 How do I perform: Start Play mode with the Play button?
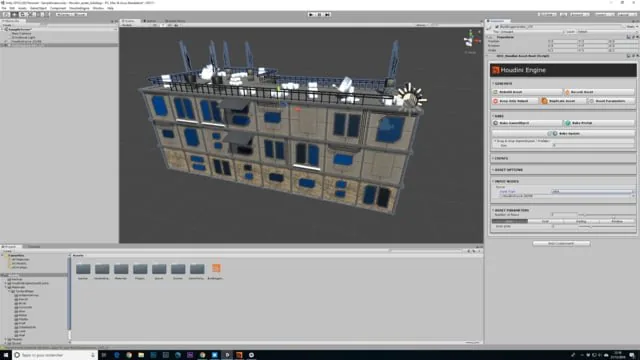[312, 14]
